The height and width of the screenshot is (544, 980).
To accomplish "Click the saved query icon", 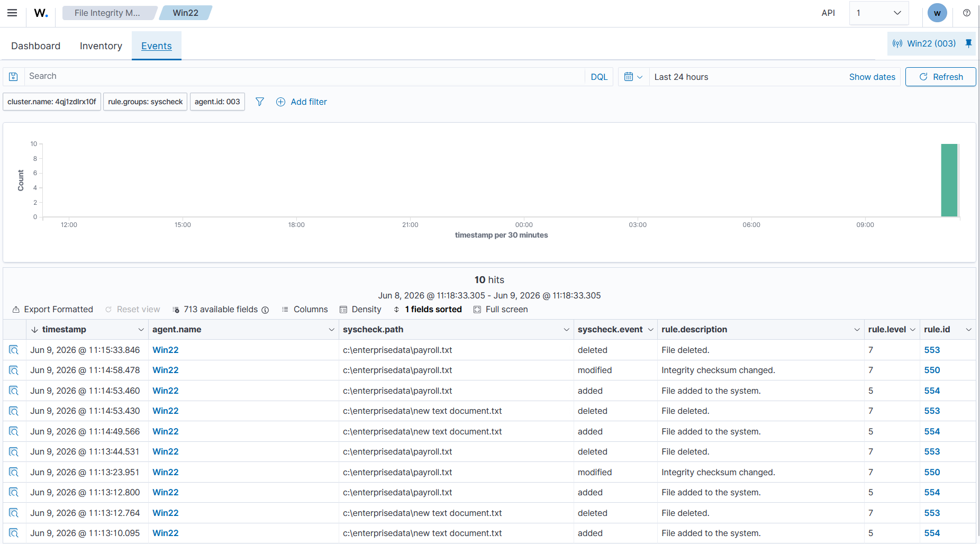I will (x=14, y=77).
